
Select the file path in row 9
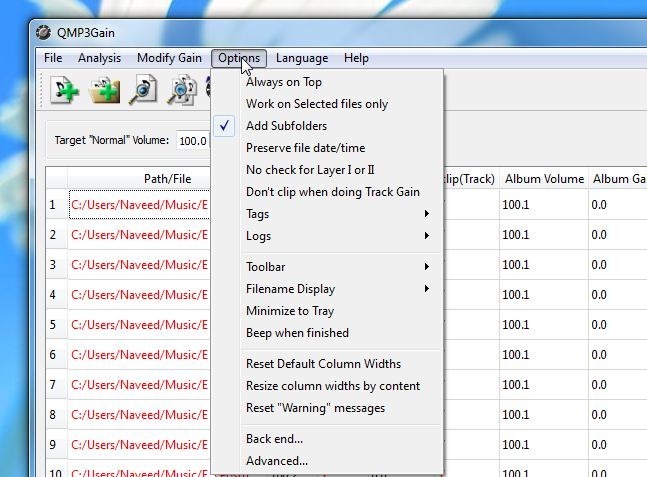click(x=139, y=445)
